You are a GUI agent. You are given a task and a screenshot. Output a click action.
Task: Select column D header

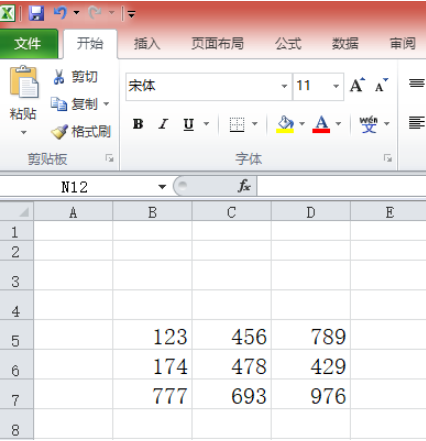(311, 212)
